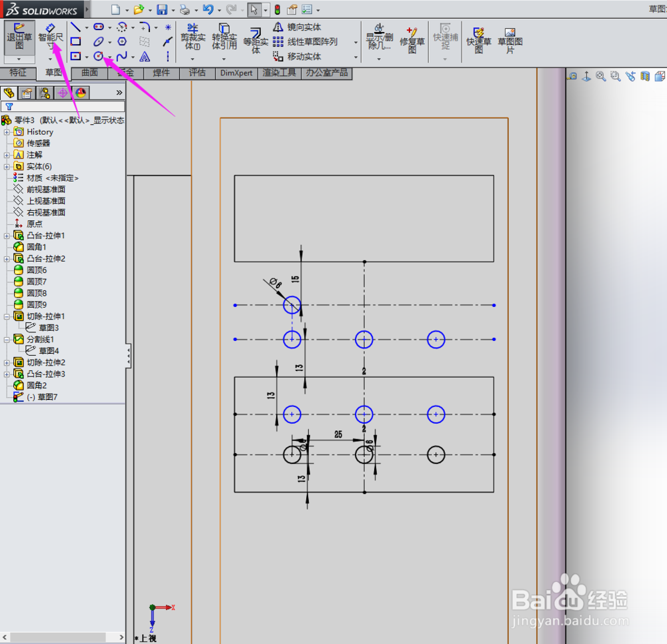This screenshot has width=667, height=644.
Task: Collapse the 分割线1 tree node
Action: [7, 340]
